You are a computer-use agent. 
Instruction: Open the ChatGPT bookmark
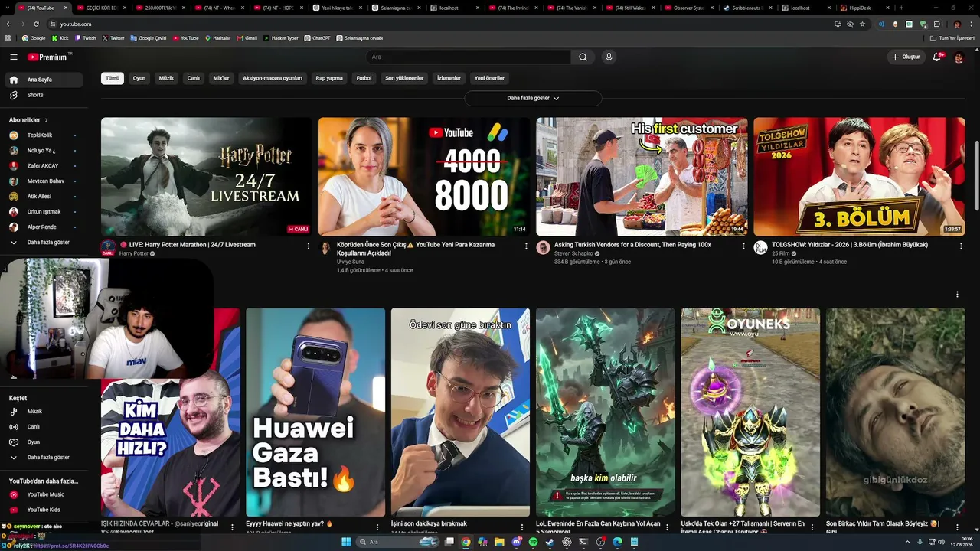tap(317, 37)
